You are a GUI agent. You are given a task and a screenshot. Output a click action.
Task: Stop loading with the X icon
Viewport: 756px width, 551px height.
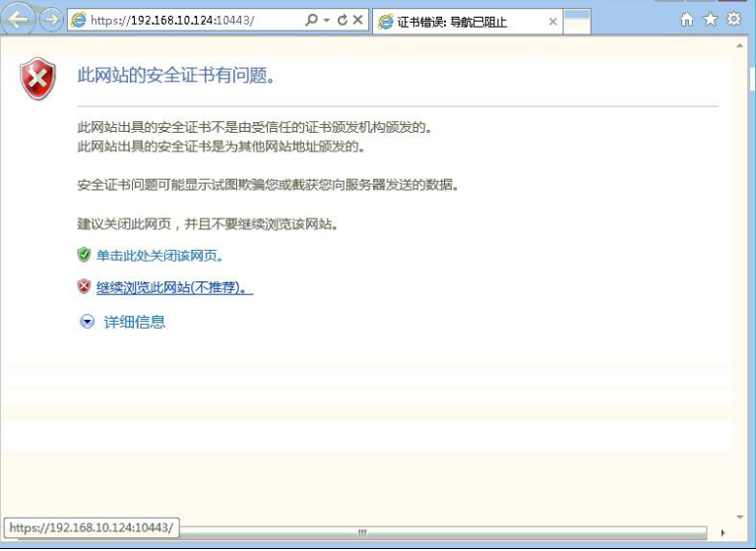357,20
